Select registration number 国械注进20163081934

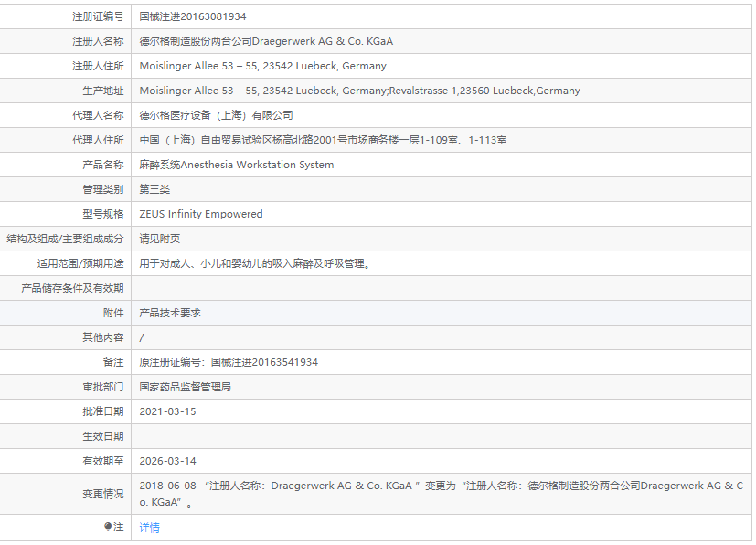click(192, 16)
